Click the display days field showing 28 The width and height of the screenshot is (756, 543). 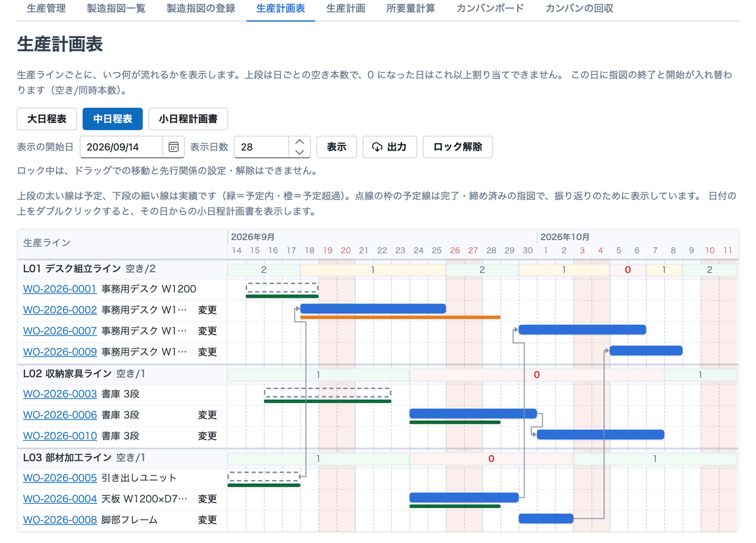tap(261, 147)
